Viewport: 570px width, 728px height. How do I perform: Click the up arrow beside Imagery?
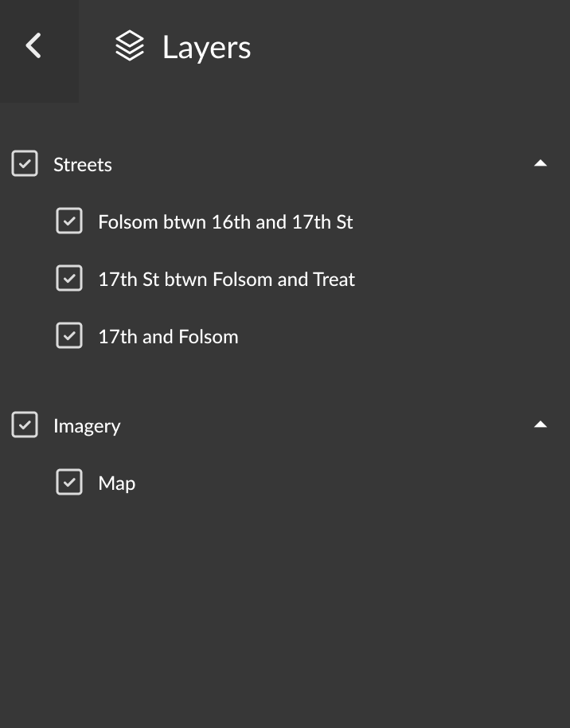pos(541,424)
